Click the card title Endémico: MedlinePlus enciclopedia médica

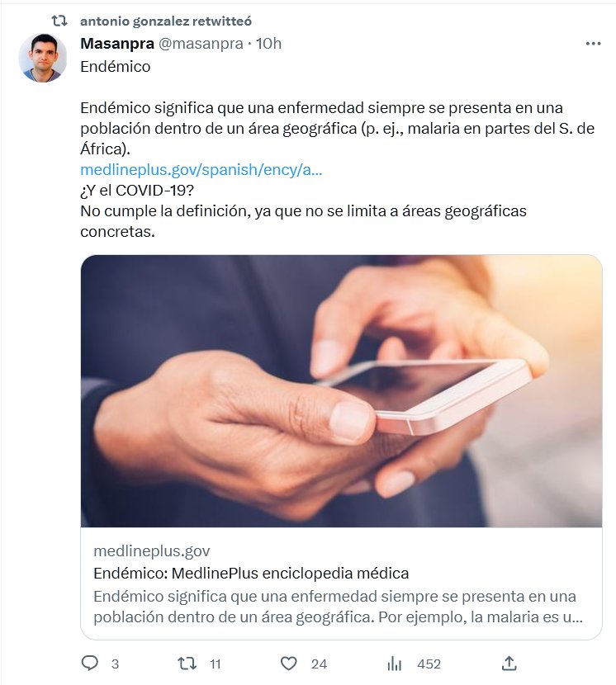251,573
